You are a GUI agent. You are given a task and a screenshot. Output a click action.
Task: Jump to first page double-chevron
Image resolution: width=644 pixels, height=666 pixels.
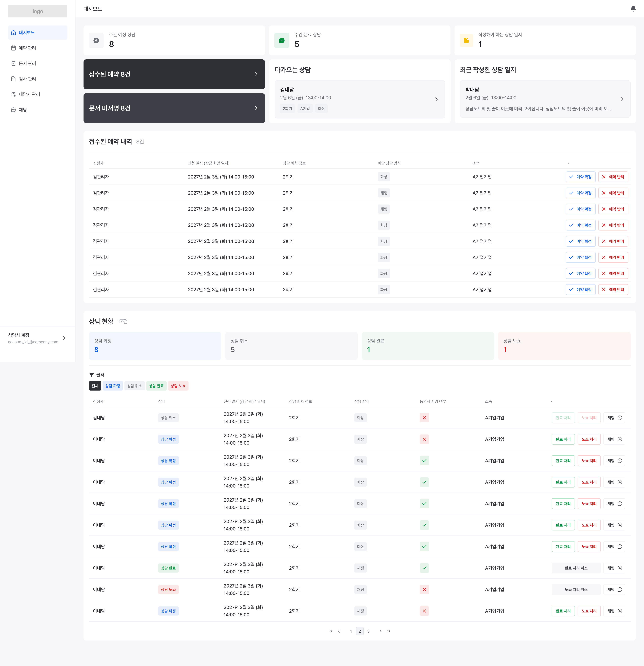coord(331,631)
